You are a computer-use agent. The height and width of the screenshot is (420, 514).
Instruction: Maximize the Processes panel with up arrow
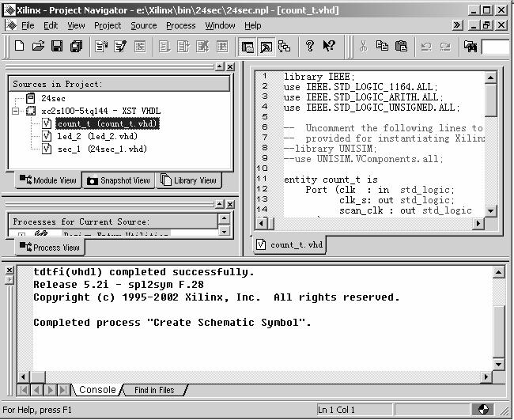220,204
